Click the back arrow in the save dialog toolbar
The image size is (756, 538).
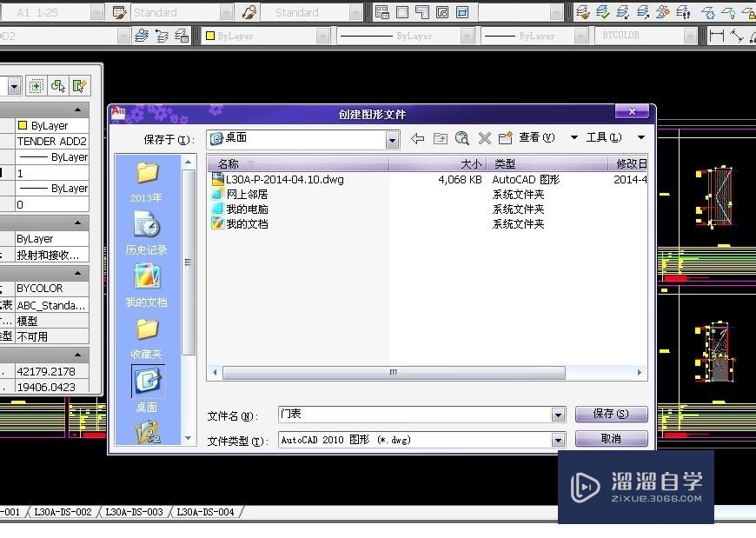coord(418,137)
